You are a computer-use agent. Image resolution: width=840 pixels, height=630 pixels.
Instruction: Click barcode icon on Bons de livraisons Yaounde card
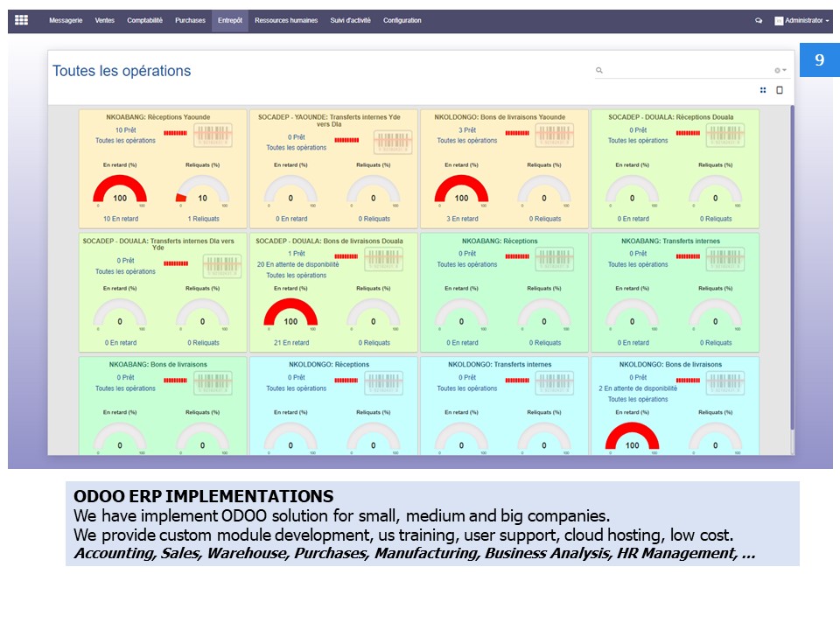555,135
